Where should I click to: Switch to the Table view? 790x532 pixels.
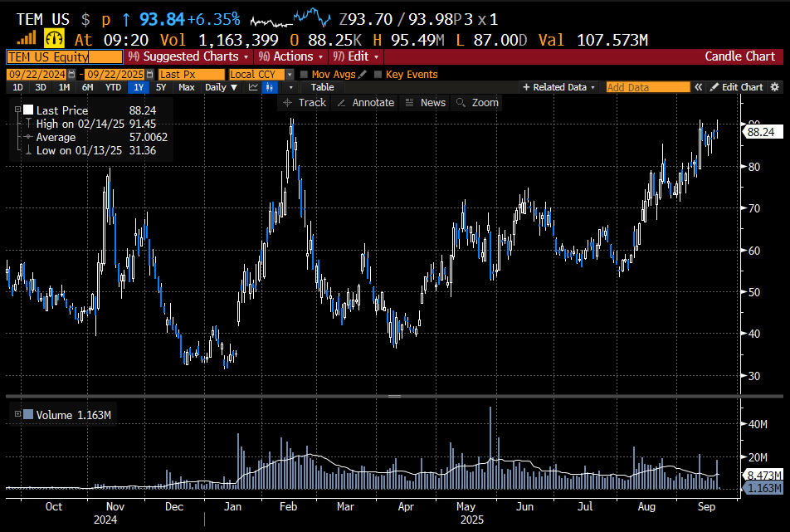[x=323, y=87]
